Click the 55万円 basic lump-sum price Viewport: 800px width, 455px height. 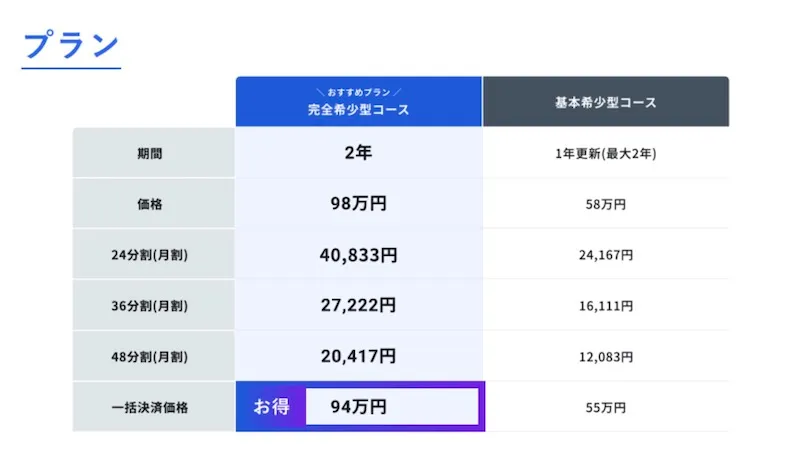point(605,407)
